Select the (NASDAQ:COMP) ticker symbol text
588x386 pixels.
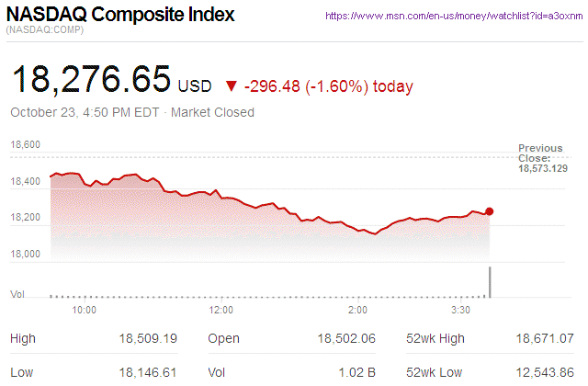43,32
